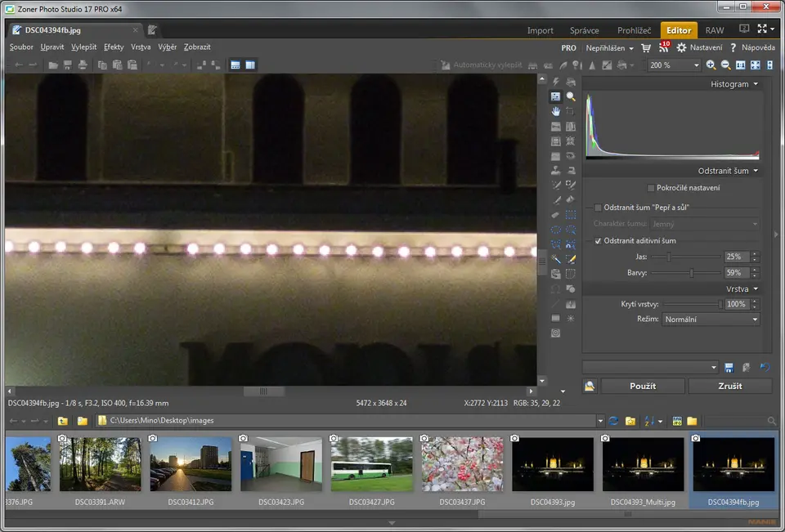Set zoom to 1:1 actual size
The width and height of the screenshot is (785, 532).
(x=741, y=65)
